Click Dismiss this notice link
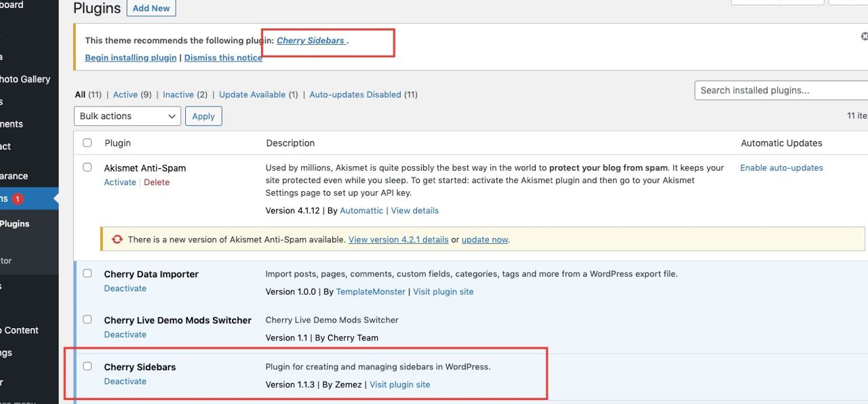868x404 pixels. [223, 58]
